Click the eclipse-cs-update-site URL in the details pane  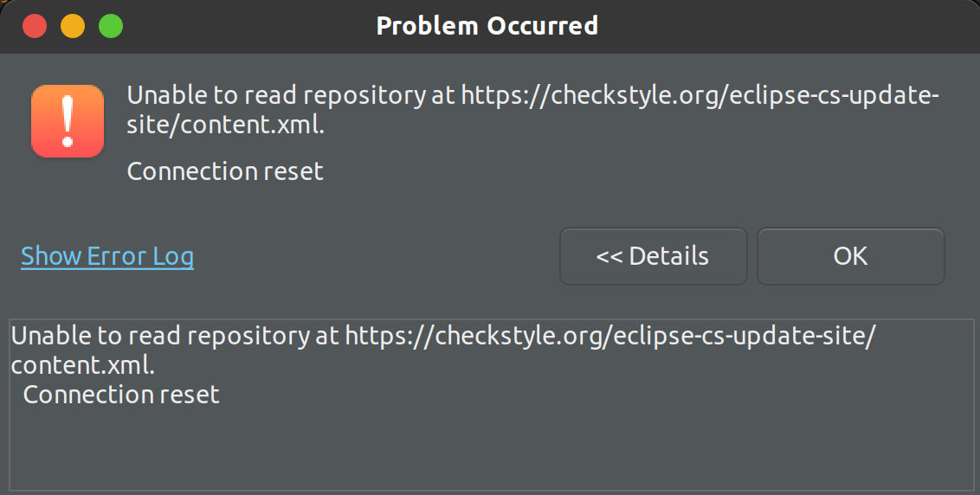[x=610, y=337]
